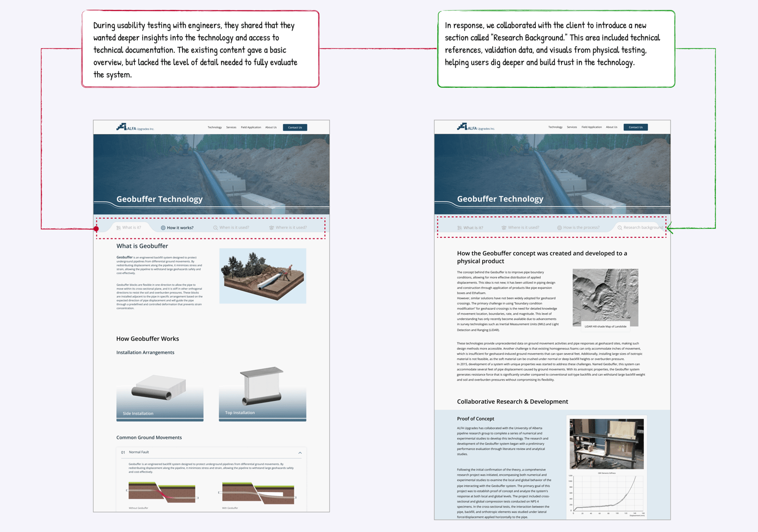Screen dimensions: 758x532
Task: Select the 'How is the process?' tab
Action: [x=579, y=228]
